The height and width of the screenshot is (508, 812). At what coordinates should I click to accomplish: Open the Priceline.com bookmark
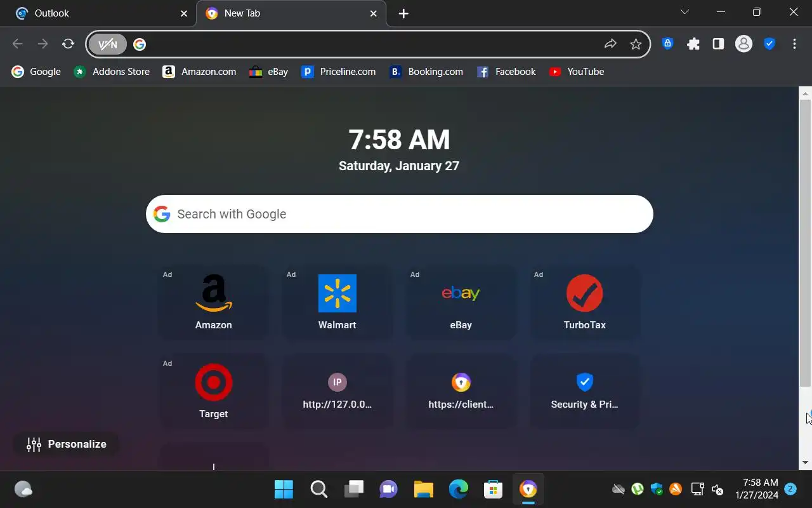[x=338, y=72]
